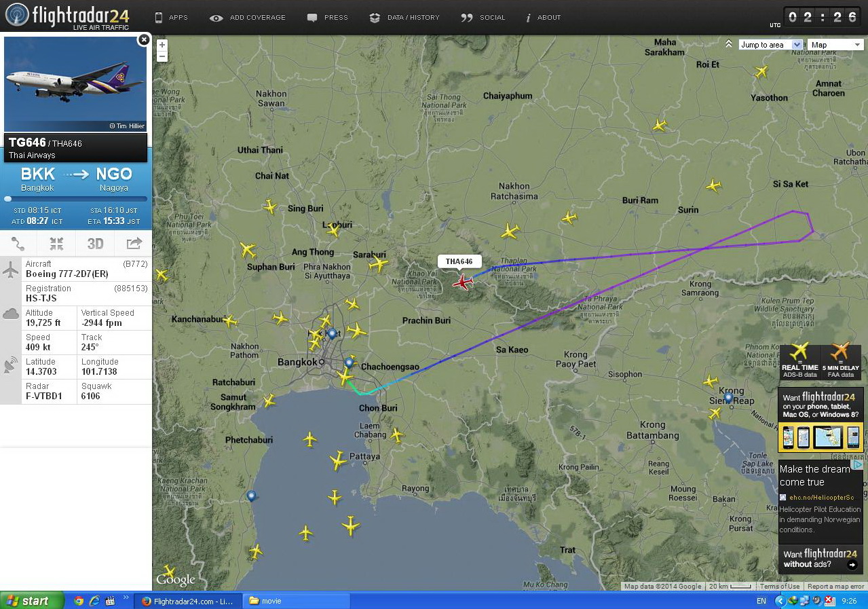
Task: Open the PRESS menu item
Action: pyautogui.click(x=328, y=18)
